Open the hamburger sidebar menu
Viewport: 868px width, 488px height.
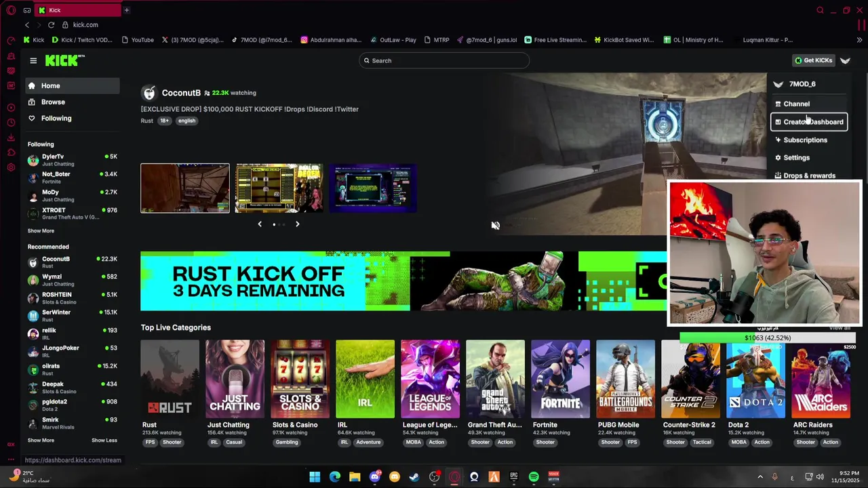click(x=33, y=61)
